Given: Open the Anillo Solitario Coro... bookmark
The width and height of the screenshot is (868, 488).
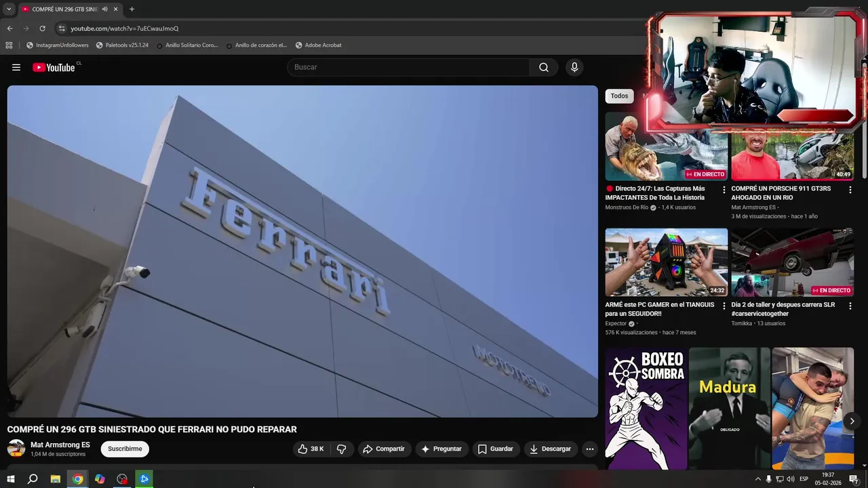Looking at the screenshot, I should [x=187, y=45].
